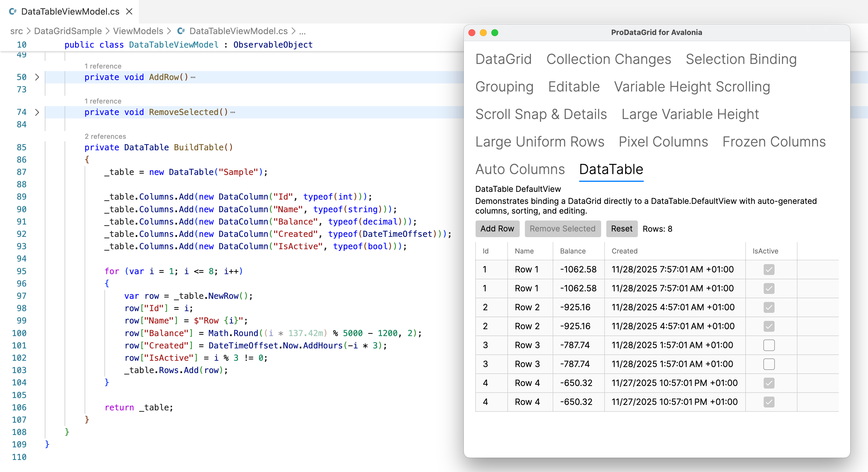This screenshot has width=868, height=472.
Task: Click the green zoom button of ProDataGrid window
Action: pos(495,32)
